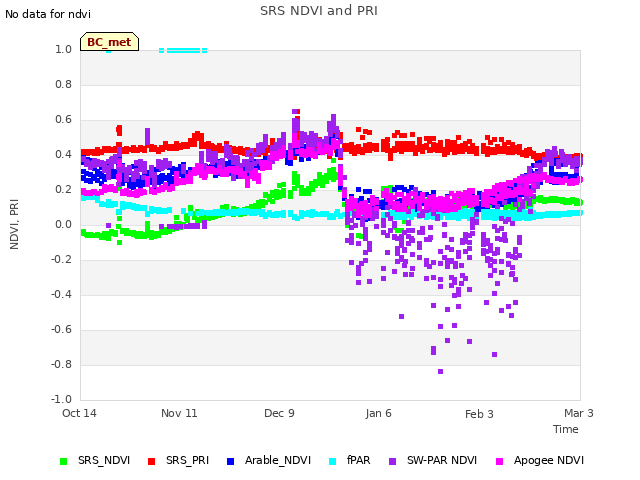Image resolution: width=640 pixels, height=480 pixels.
Task: Click the Oct 14 x-axis label
Action: tap(79, 413)
